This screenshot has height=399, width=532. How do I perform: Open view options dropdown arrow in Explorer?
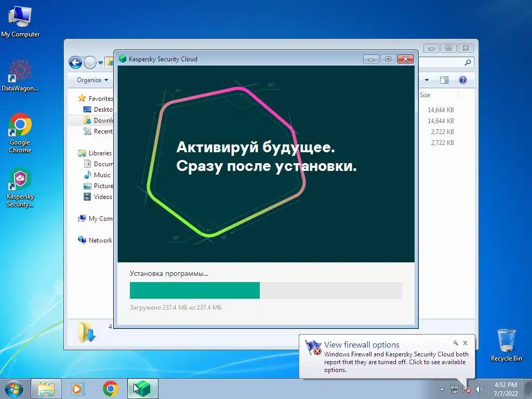pyautogui.click(x=427, y=80)
